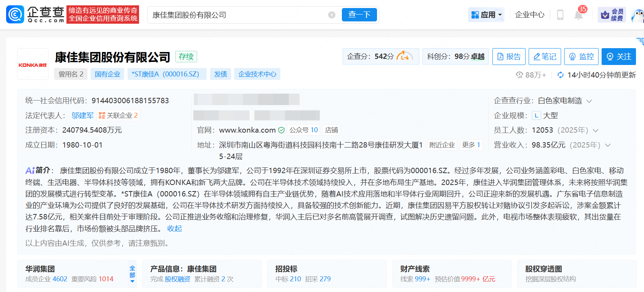Show 更多 1 addresses

click(471, 145)
